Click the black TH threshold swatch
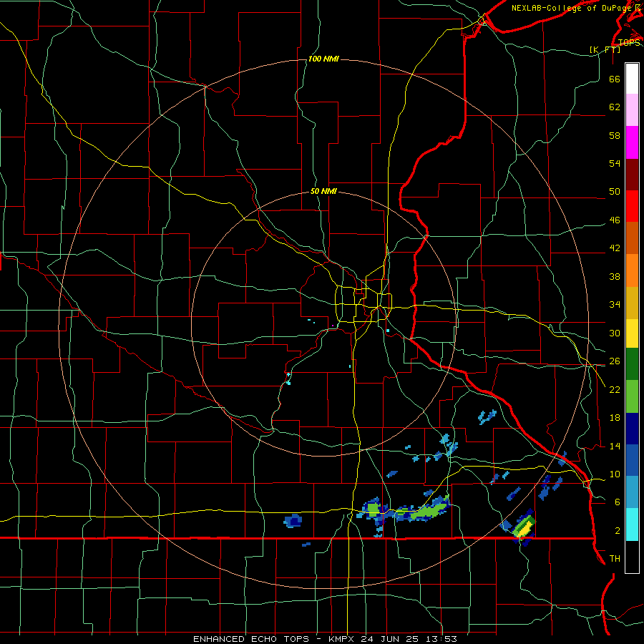Screen dimensions: 644x644 632,557
